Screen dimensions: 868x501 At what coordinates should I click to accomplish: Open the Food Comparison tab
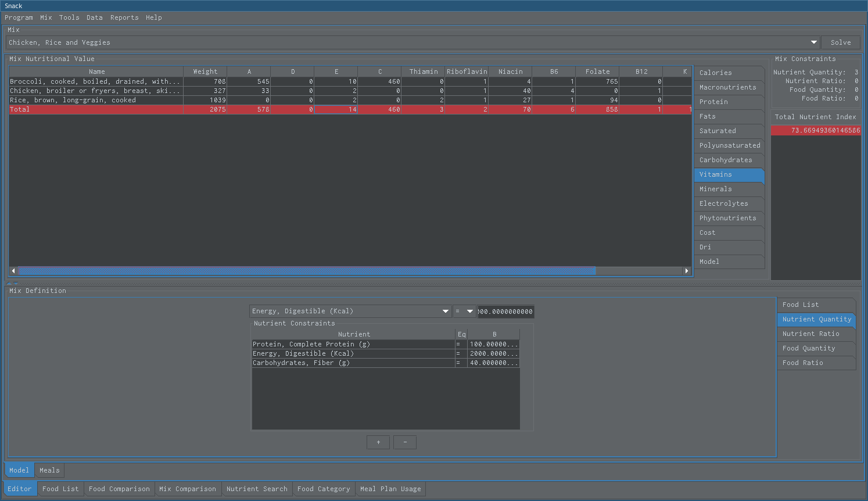(x=119, y=489)
